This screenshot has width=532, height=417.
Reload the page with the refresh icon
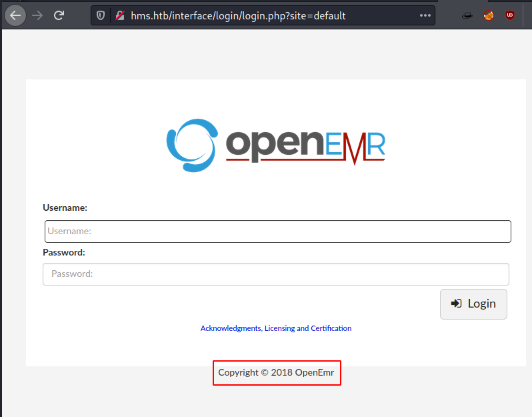[59, 15]
